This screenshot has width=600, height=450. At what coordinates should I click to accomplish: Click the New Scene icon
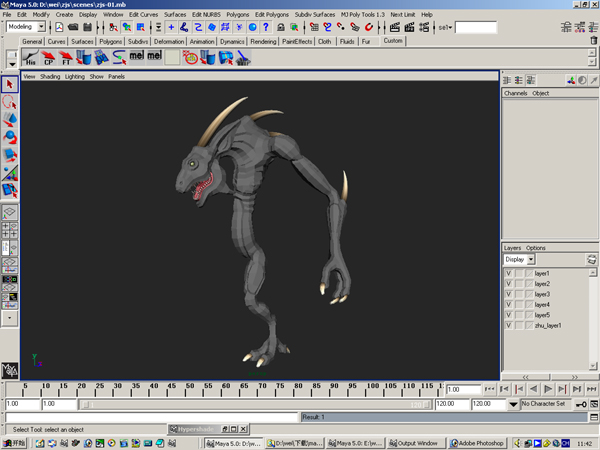click(59, 27)
